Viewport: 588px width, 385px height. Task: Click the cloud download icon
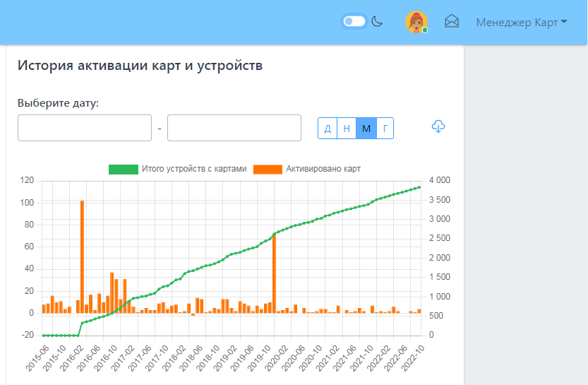pyautogui.click(x=438, y=126)
